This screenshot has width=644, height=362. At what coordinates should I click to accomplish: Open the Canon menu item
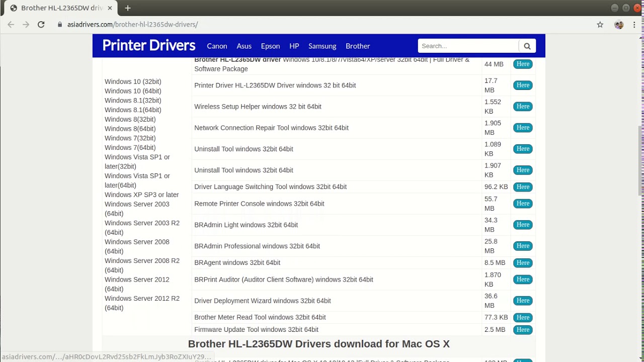point(217,46)
